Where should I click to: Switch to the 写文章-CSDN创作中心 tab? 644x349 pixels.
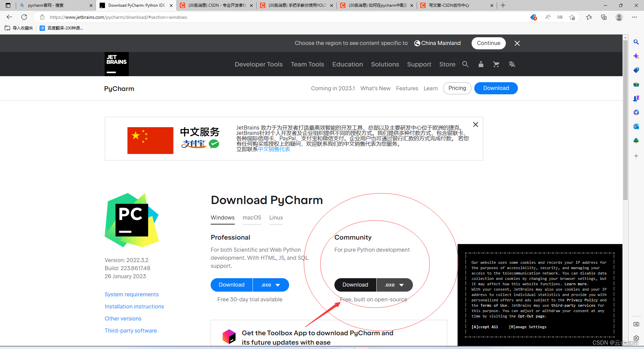coord(456,5)
